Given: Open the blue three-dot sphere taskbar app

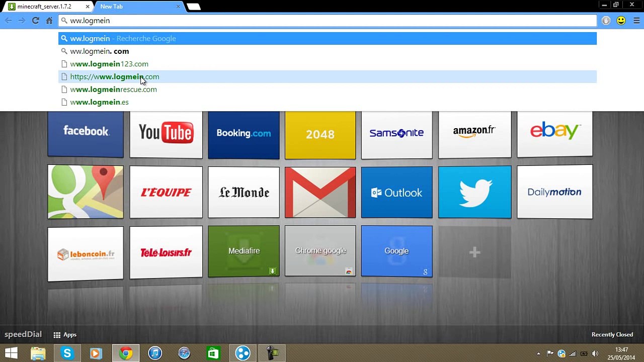Looking at the screenshot, I should point(243,353).
